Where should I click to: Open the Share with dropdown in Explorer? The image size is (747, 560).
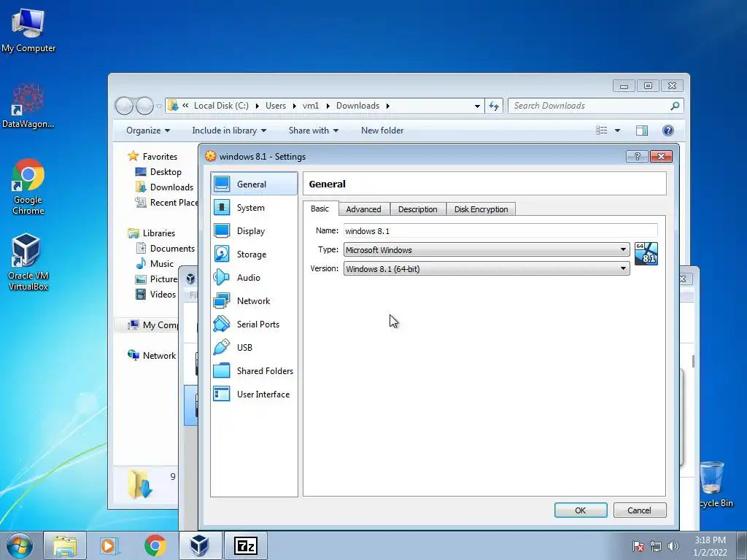314,131
